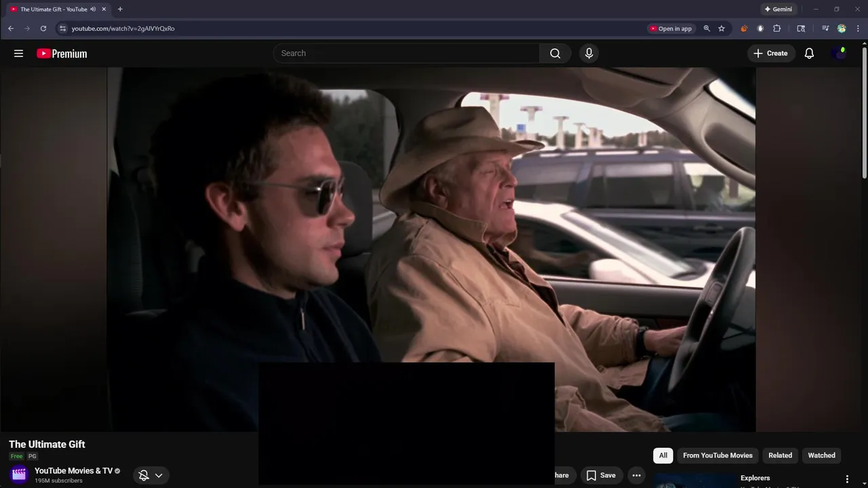Open the YouTube guide hamburger menu
This screenshot has height=488, width=868.
(x=18, y=54)
